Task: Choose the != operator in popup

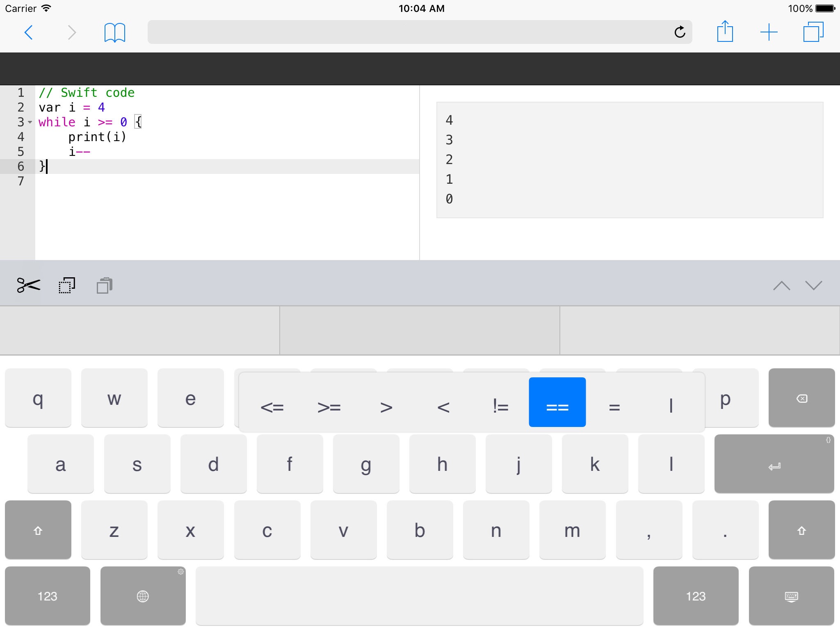Action: [500, 406]
